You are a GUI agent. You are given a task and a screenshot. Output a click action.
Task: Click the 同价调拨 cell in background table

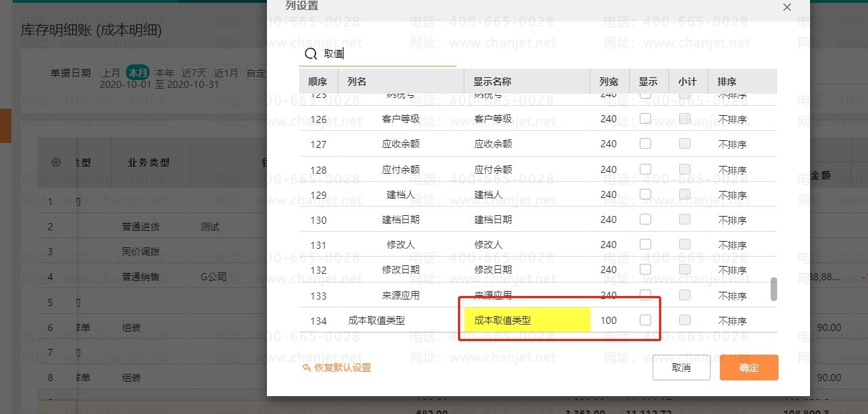[140, 252]
